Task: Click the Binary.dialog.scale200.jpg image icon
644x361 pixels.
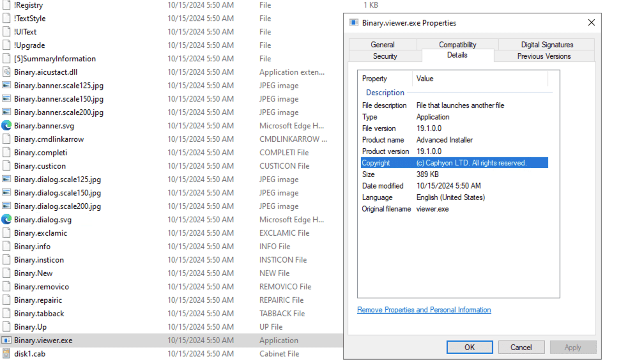Action: 6,206
